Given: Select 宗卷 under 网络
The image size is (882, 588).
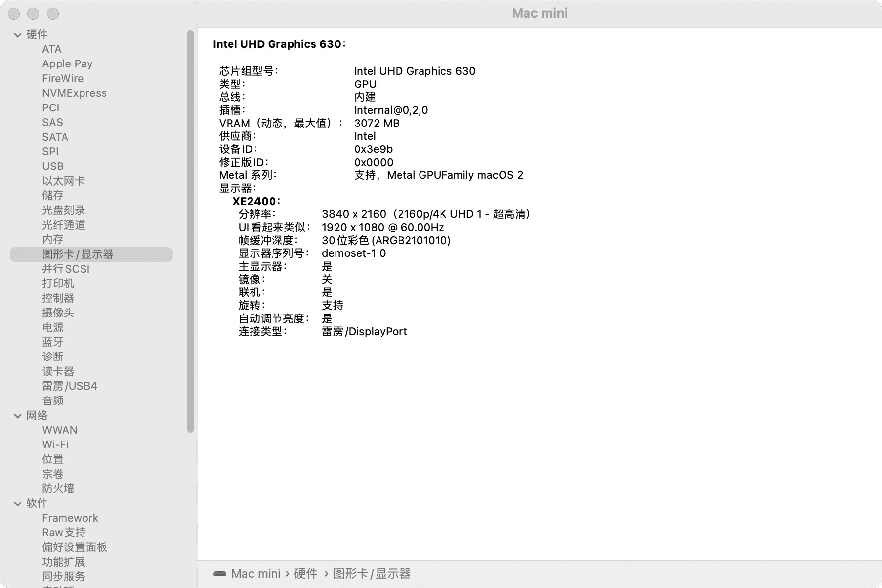Looking at the screenshot, I should 53,474.
